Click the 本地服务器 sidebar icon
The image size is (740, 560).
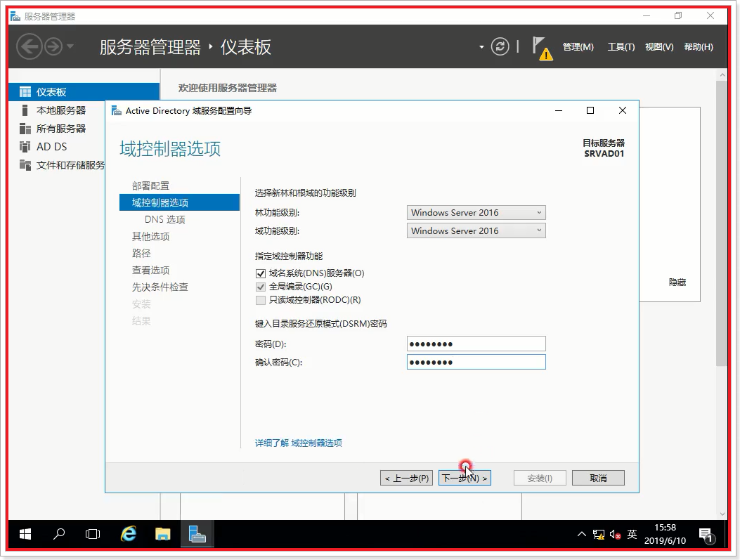pyautogui.click(x=25, y=110)
